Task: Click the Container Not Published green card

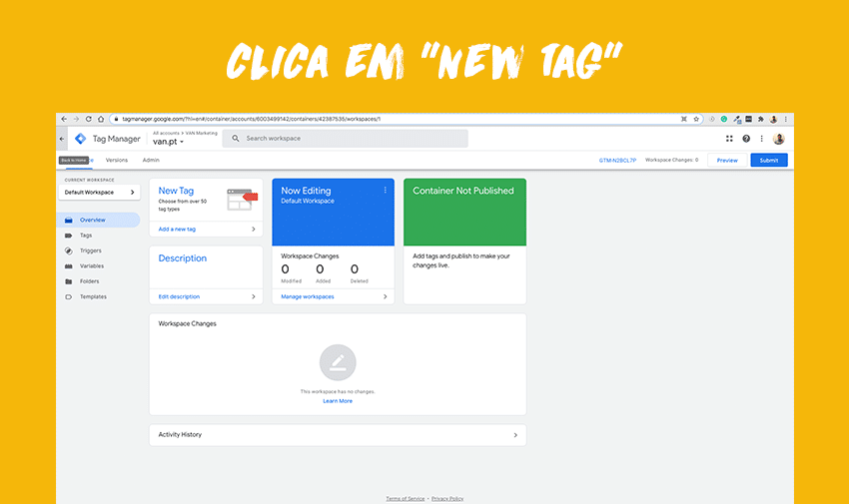Action: 464,212
